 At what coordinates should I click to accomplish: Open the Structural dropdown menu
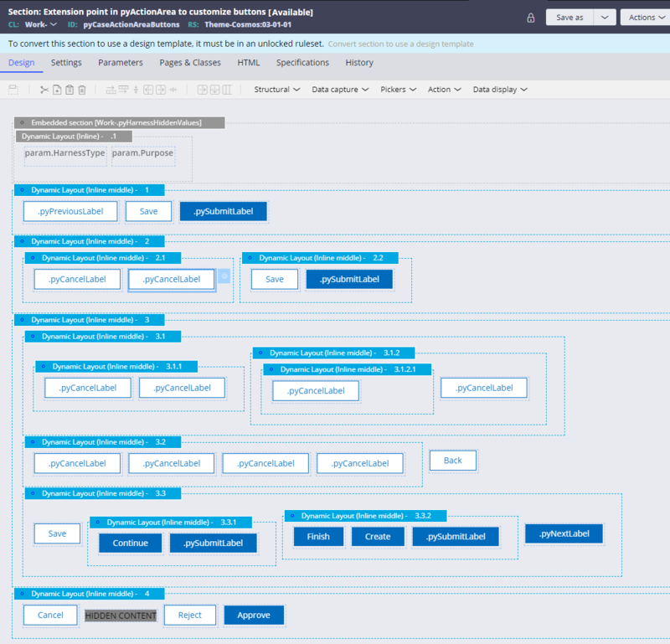[277, 90]
